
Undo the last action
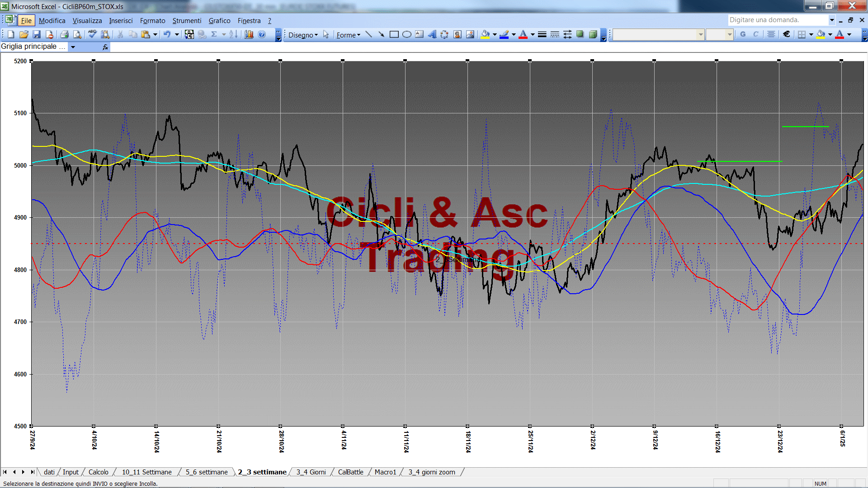[x=167, y=34]
